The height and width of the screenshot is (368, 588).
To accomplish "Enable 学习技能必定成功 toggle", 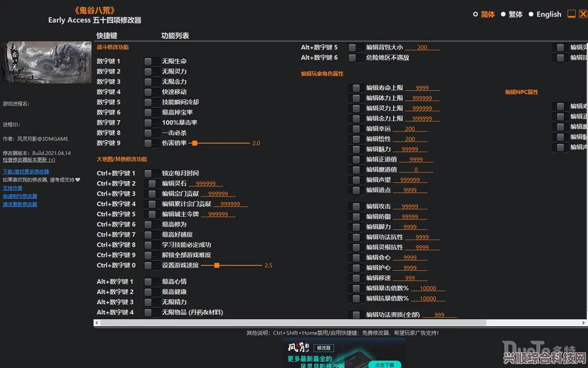I will (x=151, y=245).
